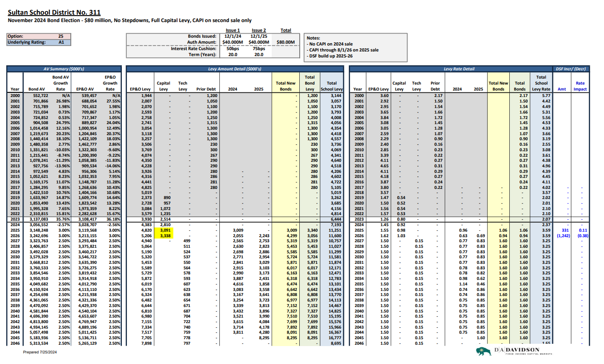The height and width of the screenshot is (364, 604).
Task: Select the total auth amount $80.00M
Action: pos(285,42)
